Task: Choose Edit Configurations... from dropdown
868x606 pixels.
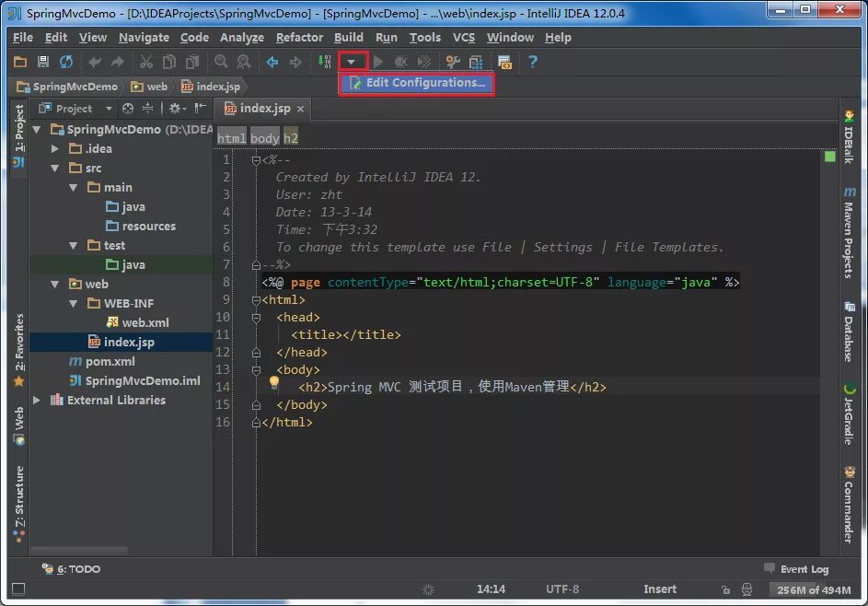Action: click(x=417, y=83)
